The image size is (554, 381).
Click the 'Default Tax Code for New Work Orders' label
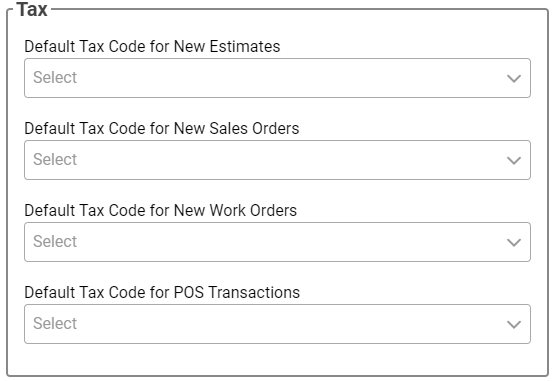[160, 210]
